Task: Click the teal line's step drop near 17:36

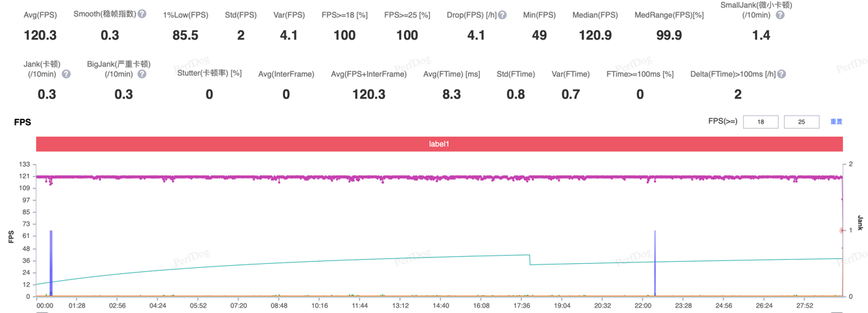Action: tap(530, 260)
